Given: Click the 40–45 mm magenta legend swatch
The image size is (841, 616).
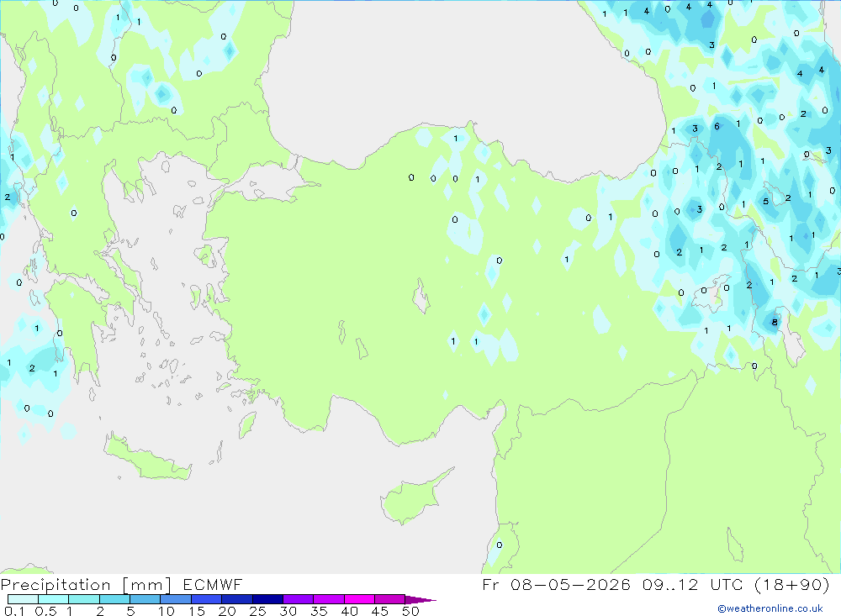Looking at the screenshot, I should click(359, 599).
